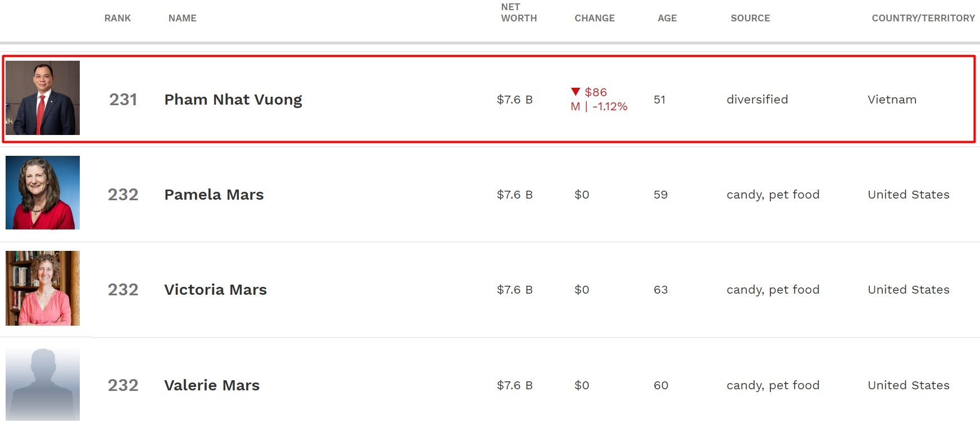Screen dimensions: 980x432
Task: Open Pamela Mars's profile photo
Action: pos(43,192)
